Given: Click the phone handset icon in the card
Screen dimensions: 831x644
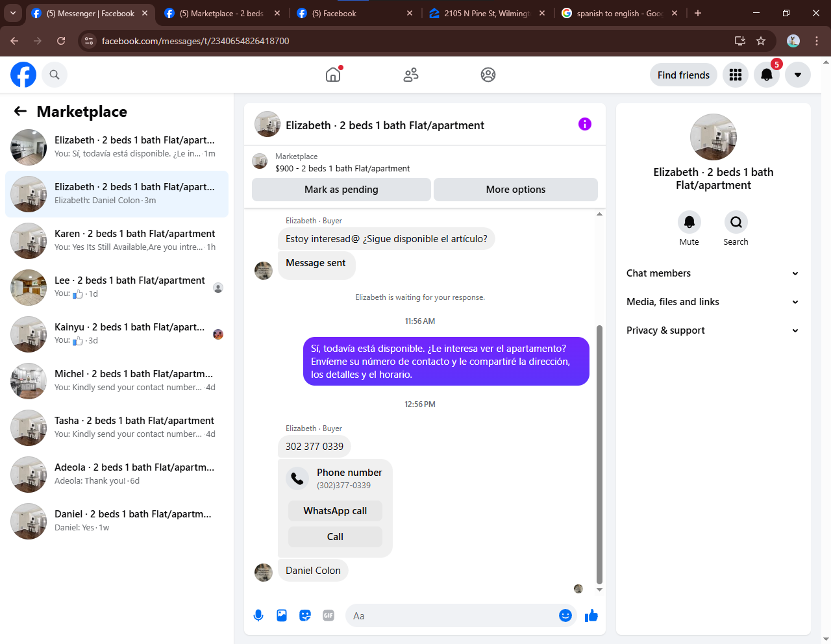Looking at the screenshot, I should pos(297,478).
